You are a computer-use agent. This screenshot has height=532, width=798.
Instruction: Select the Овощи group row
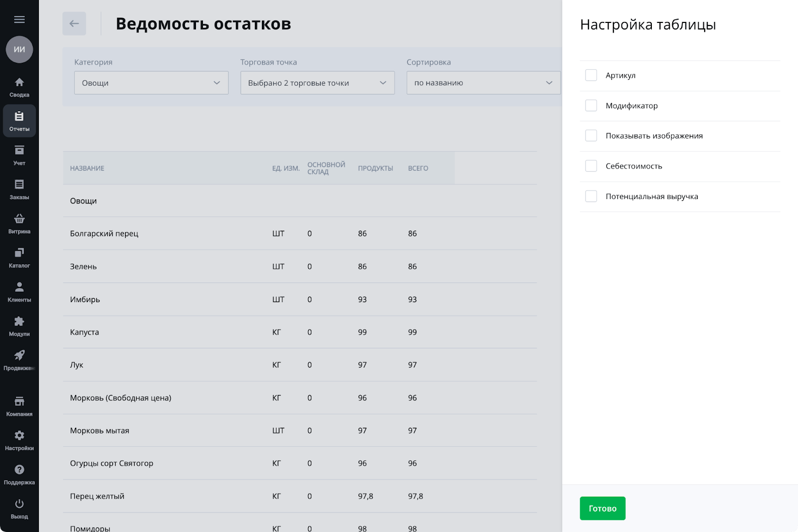(300, 201)
